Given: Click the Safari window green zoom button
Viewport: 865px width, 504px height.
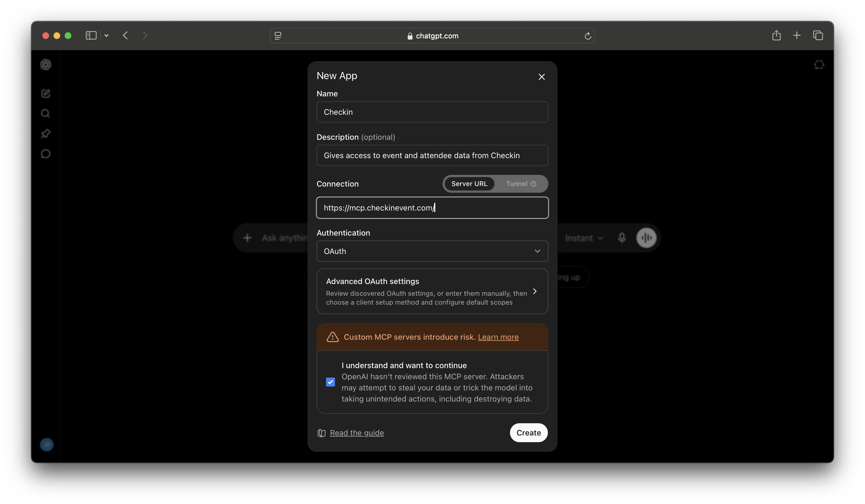Looking at the screenshot, I should click(68, 35).
